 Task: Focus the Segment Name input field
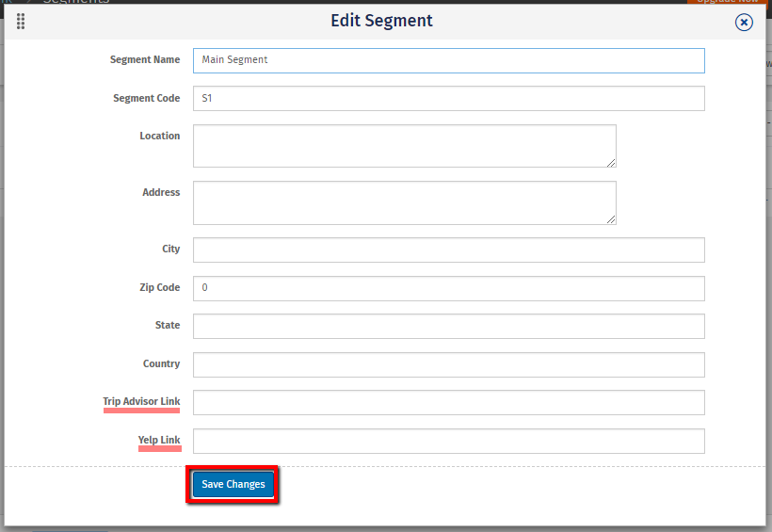click(448, 60)
